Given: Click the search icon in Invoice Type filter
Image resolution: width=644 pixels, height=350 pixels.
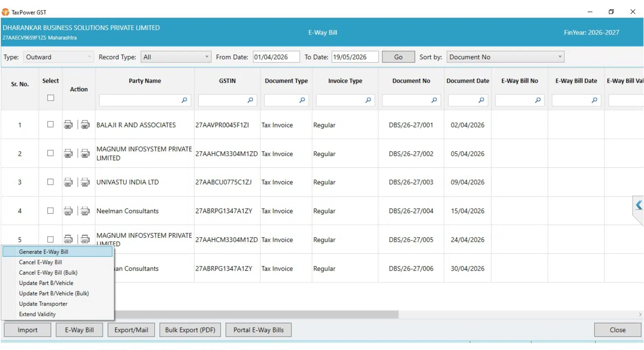Looking at the screenshot, I should pos(368,100).
